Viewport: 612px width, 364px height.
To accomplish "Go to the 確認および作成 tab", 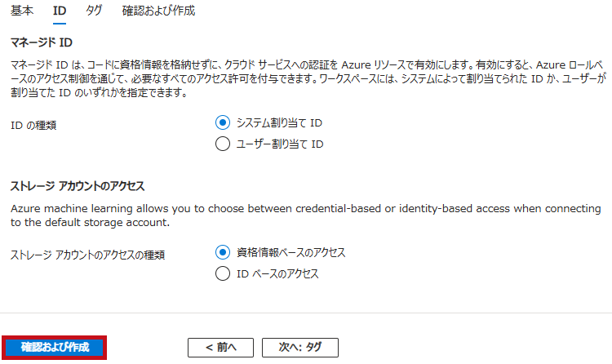I will pyautogui.click(x=158, y=11).
